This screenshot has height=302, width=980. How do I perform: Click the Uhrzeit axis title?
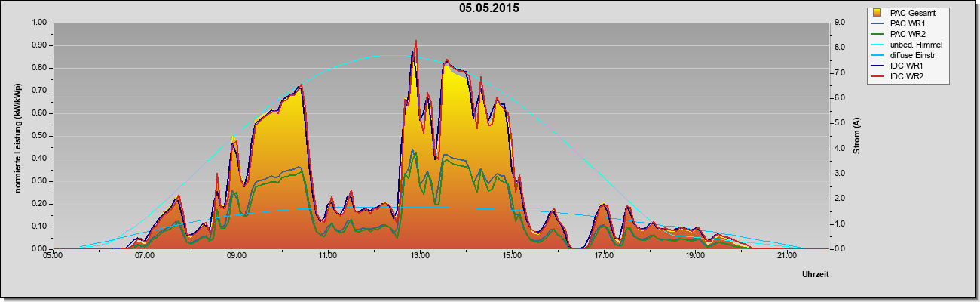coord(816,276)
